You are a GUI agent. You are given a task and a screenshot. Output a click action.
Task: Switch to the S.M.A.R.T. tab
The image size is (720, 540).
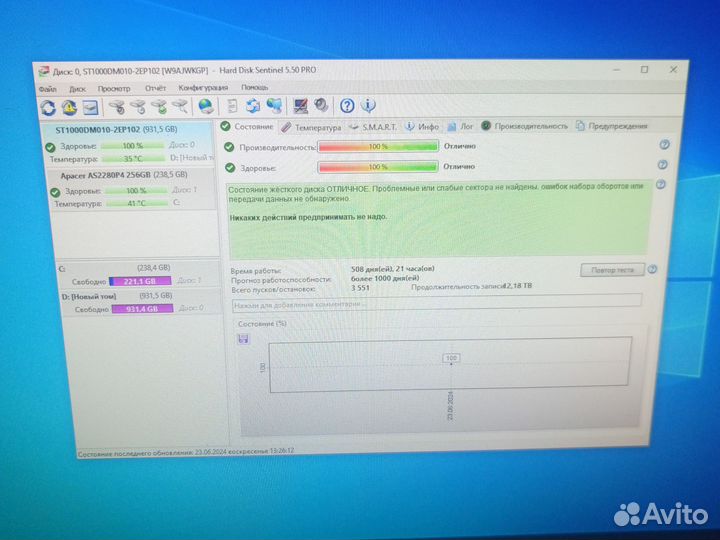pyautogui.click(x=373, y=127)
